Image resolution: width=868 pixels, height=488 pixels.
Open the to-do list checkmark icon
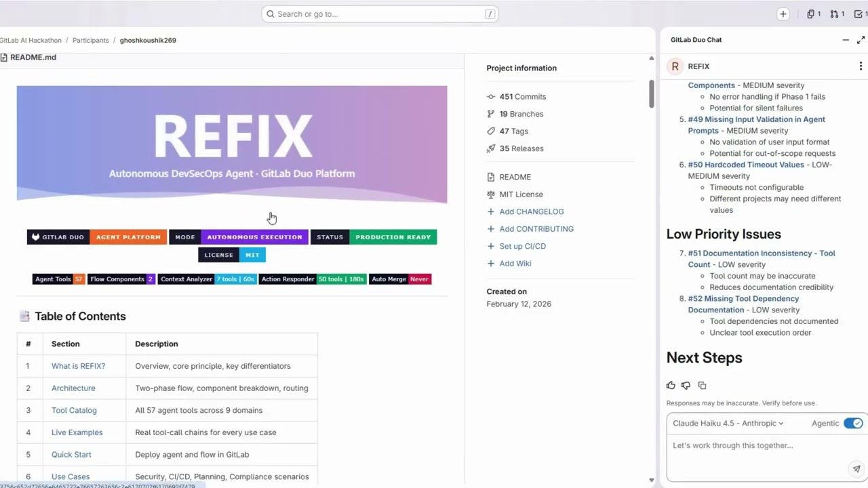tap(861, 14)
